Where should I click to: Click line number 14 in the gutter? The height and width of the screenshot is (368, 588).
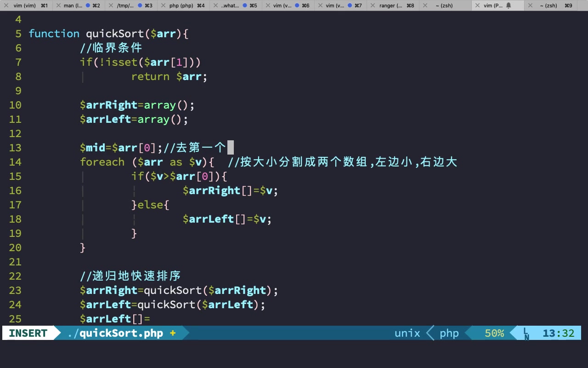tap(15, 162)
